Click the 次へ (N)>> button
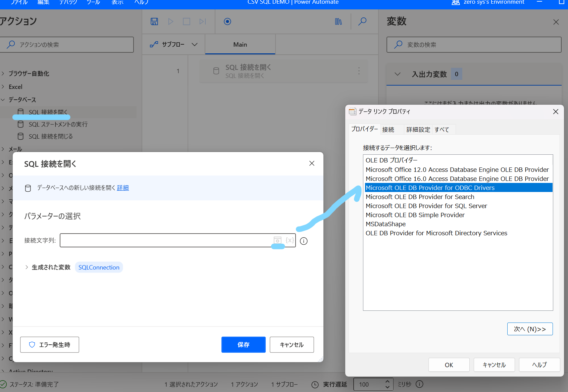Viewport: 568px width, 392px height. point(530,329)
